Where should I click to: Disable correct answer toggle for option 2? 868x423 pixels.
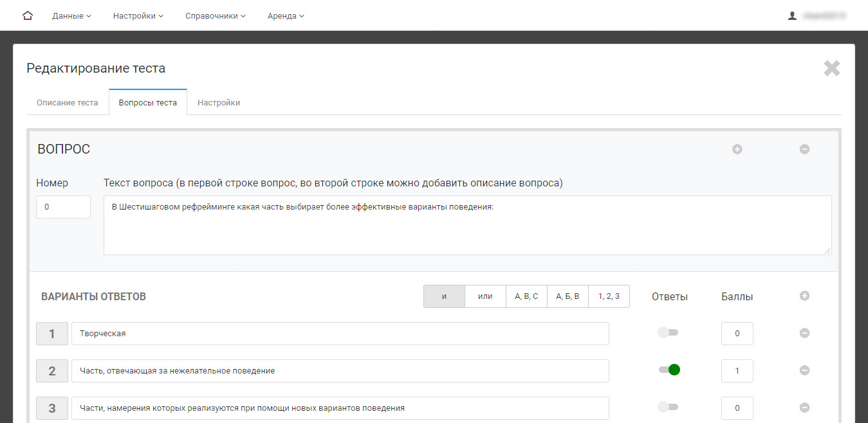669,370
